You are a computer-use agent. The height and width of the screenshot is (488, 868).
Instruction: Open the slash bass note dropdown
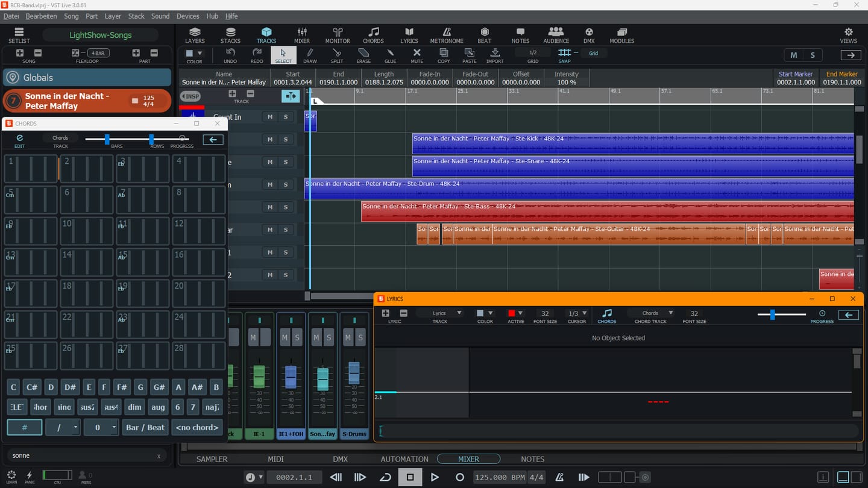point(63,427)
